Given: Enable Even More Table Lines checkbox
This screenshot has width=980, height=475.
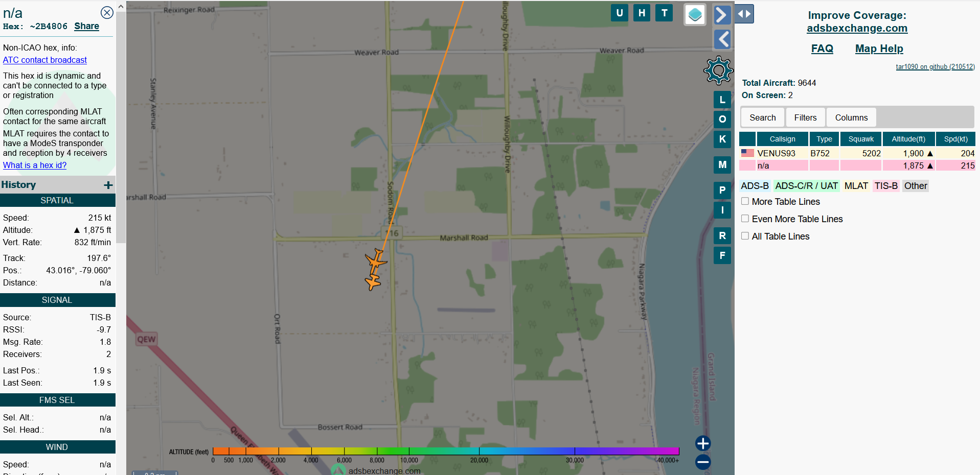Looking at the screenshot, I should pyautogui.click(x=745, y=219).
